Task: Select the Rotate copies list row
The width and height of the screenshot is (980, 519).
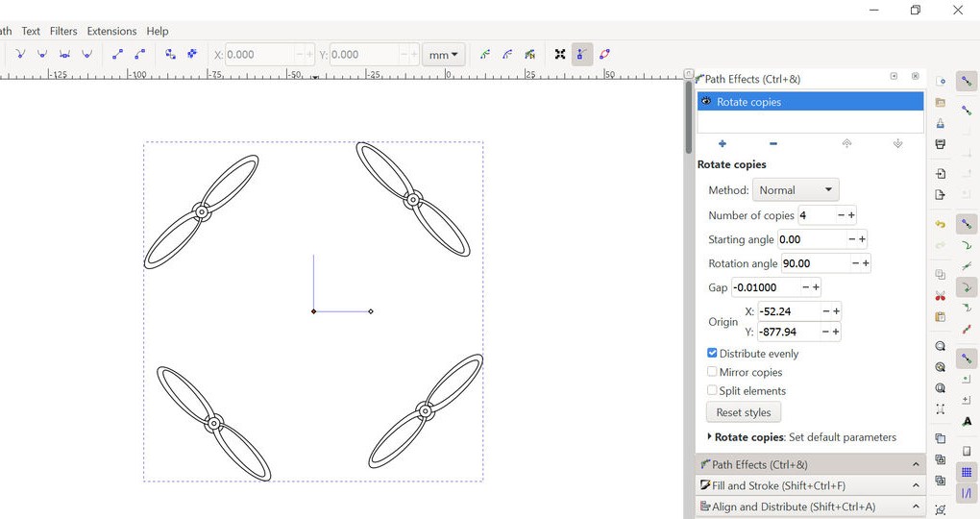Action: [810, 101]
